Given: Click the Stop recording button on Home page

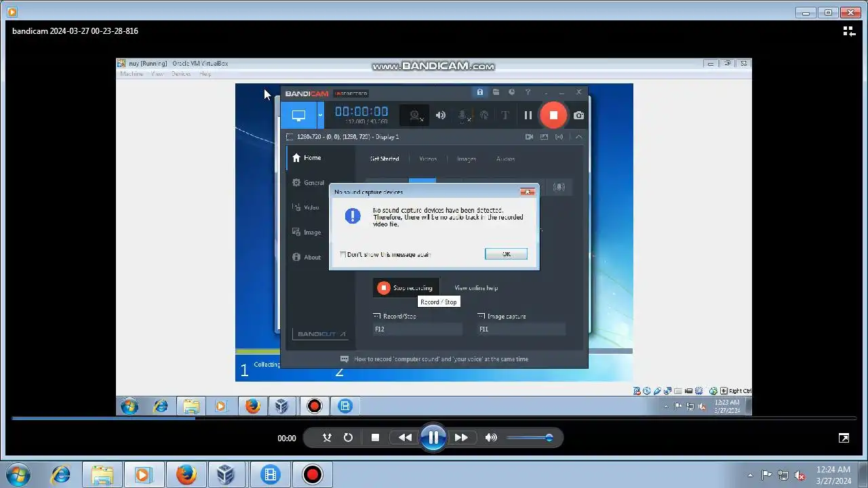Looking at the screenshot, I should (406, 288).
